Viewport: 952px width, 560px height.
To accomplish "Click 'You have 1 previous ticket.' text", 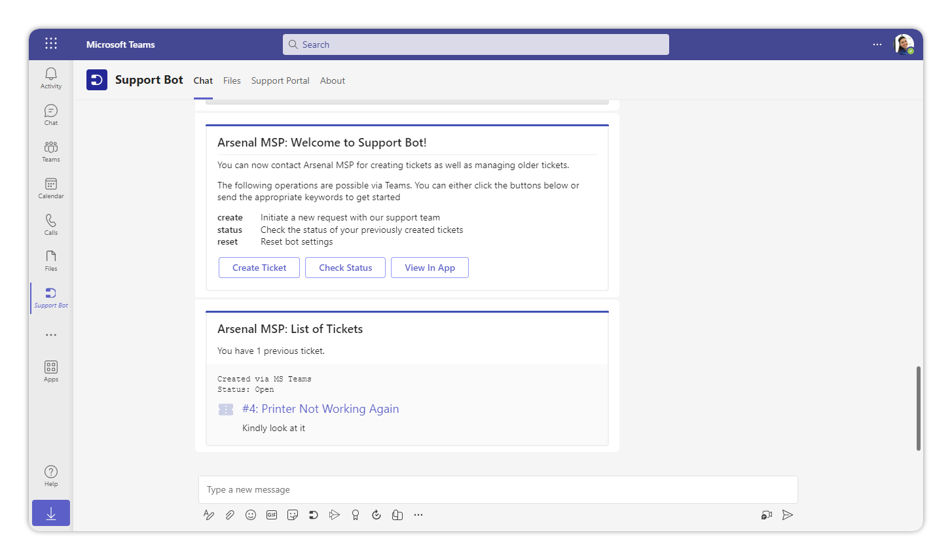I will pyautogui.click(x=271, y=351).
